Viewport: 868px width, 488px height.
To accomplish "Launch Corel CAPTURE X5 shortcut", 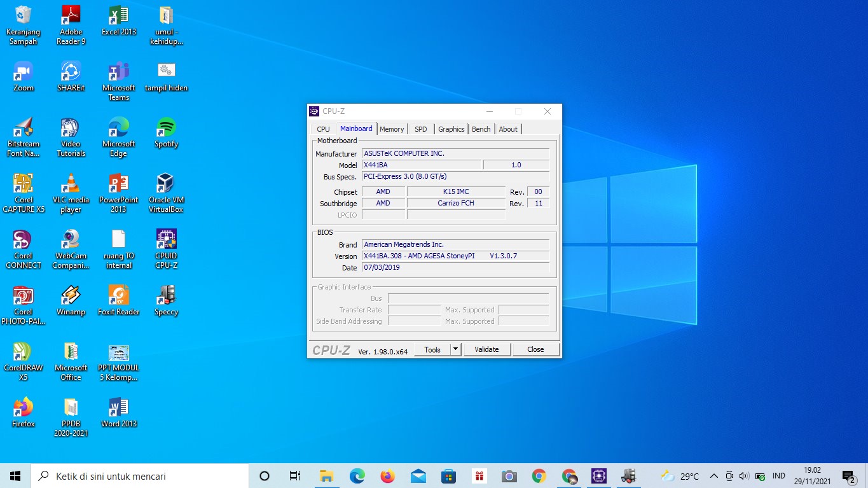I will (24, 193).
